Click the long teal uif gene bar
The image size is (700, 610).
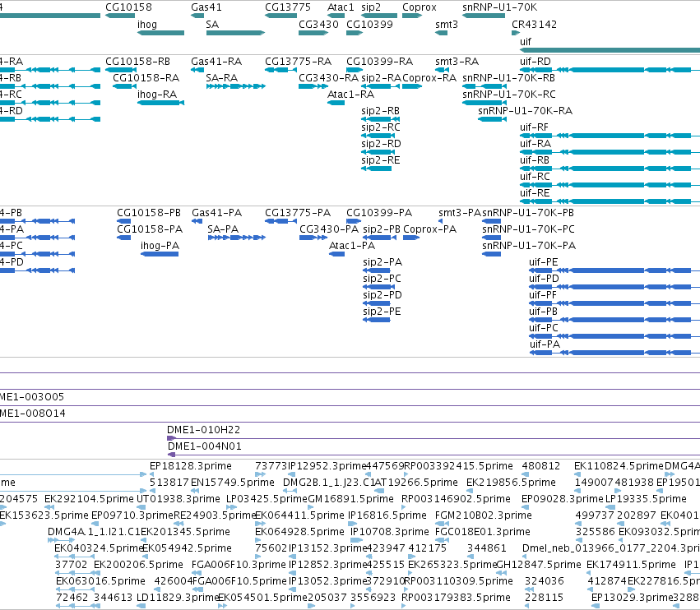(610, 50)
